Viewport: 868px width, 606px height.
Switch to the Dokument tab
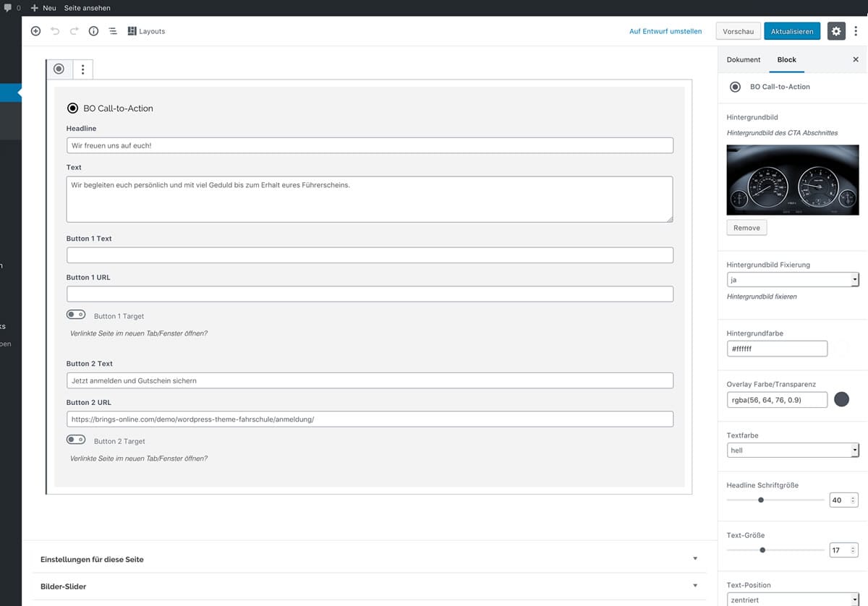(744, 59)
